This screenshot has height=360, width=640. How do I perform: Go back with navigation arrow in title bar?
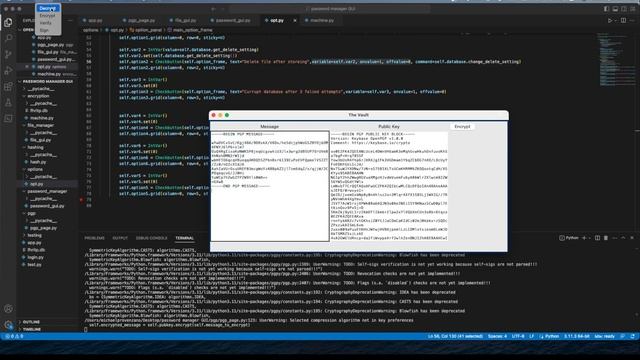tap(213, 9)
